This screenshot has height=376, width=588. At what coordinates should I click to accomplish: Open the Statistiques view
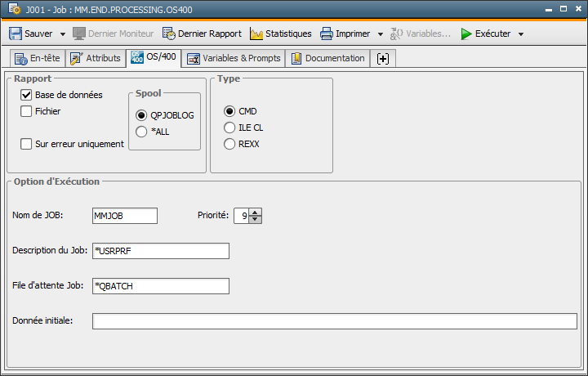[280, 34]
